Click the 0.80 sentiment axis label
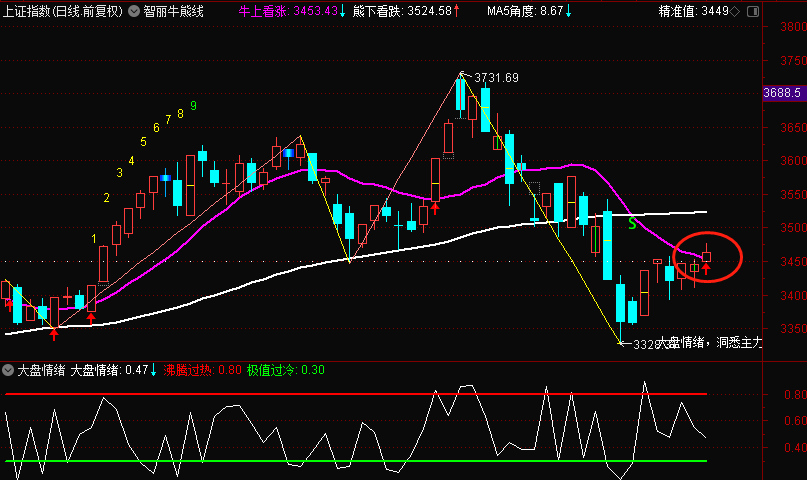 [x=795, y=395]
